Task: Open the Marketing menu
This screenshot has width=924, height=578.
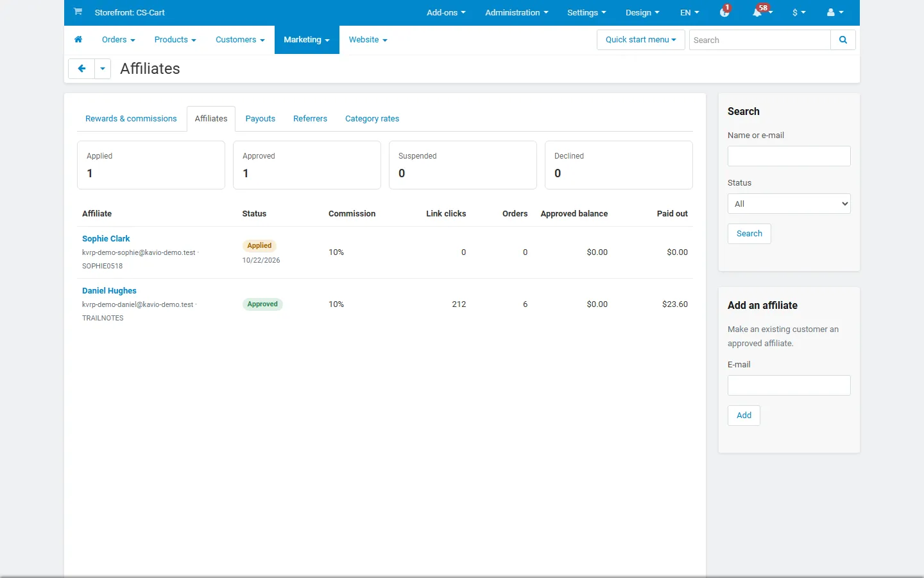Action: 307,40
